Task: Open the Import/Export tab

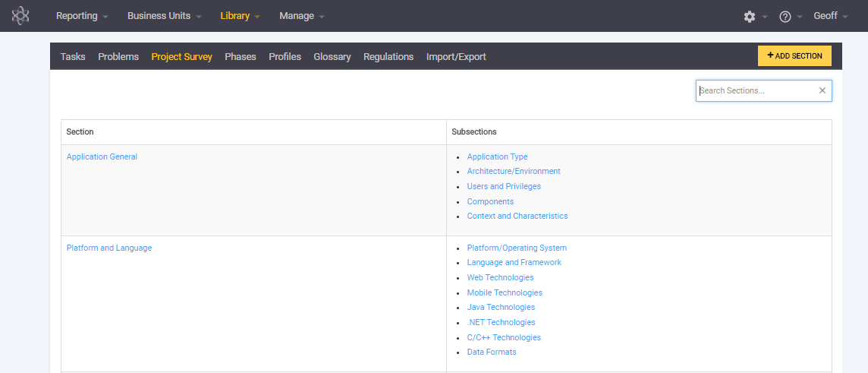Action: [456, 57]
